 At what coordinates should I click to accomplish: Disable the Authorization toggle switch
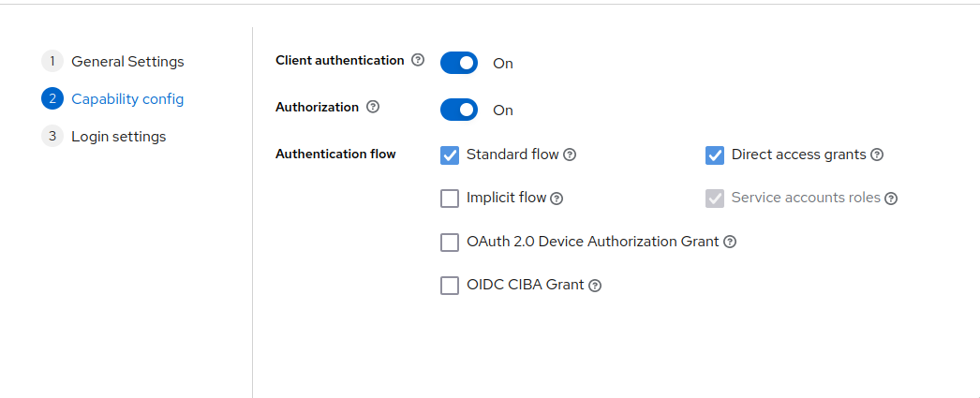coord(459,110)
